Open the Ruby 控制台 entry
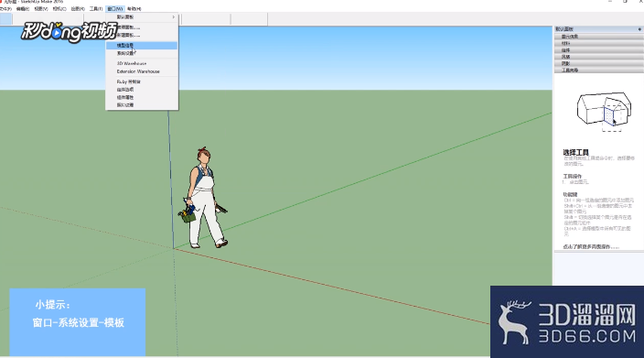This screenshot has width=644, height=358. point(142,81)
